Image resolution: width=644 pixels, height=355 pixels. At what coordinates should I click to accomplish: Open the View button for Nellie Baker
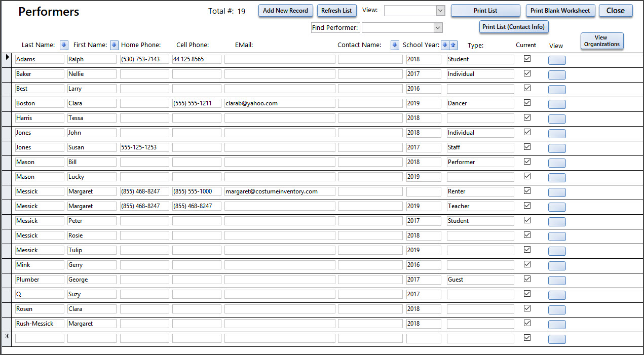coord(557,75)
